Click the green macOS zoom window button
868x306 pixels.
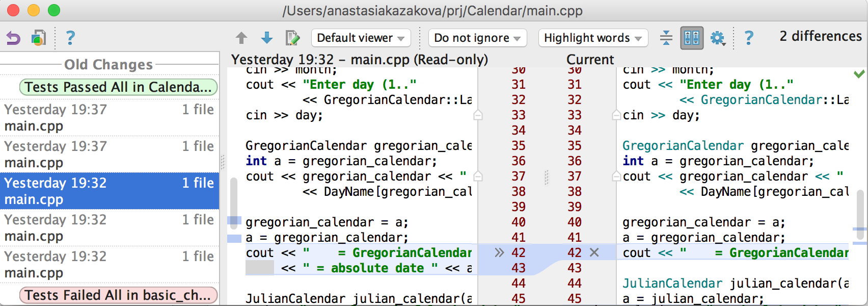pos(54,10)
